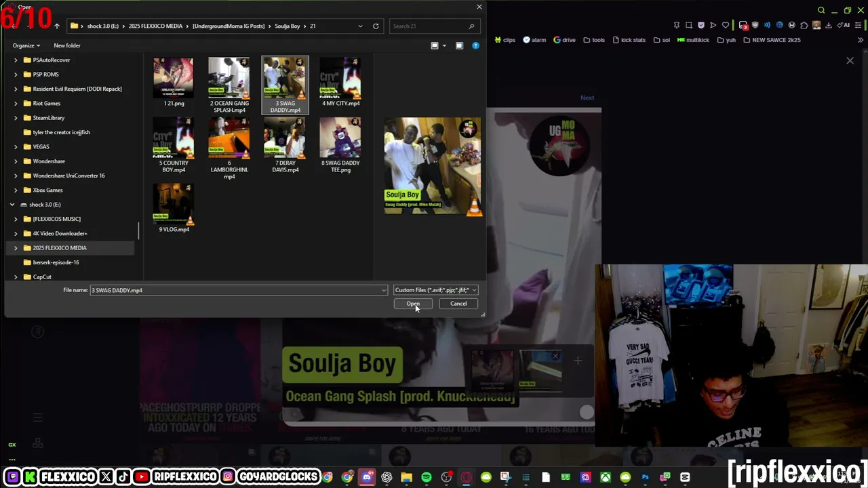Click the New folder button
Screen dimensions: 868x488
tap(67, 45)
